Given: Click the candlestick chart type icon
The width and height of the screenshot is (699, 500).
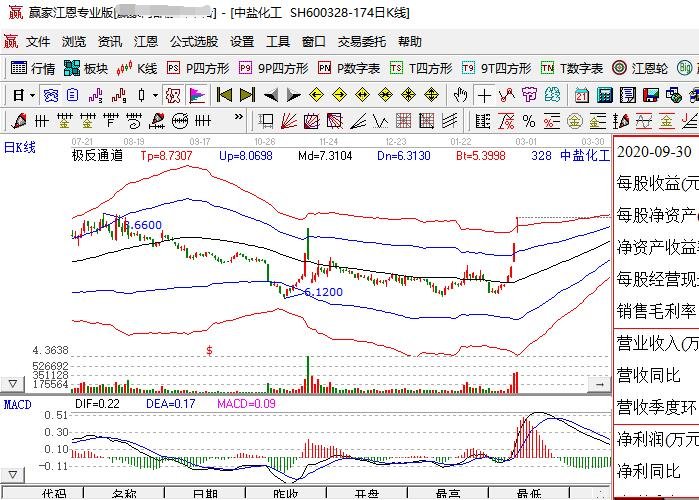Looking at the screenshot, I should click(x=142, y=95).
